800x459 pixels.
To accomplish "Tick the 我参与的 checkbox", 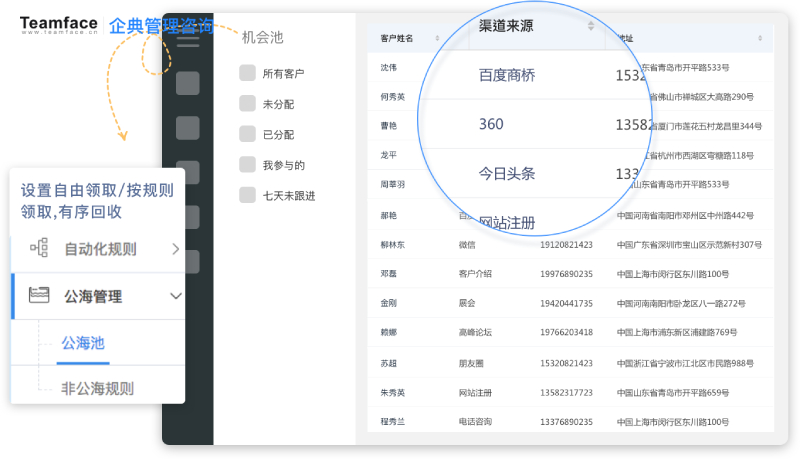I will (247, 164).
